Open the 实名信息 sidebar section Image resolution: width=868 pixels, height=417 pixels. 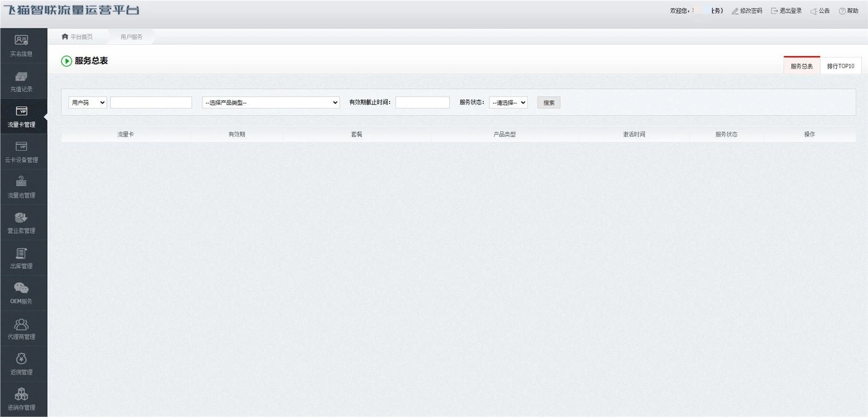21,46
